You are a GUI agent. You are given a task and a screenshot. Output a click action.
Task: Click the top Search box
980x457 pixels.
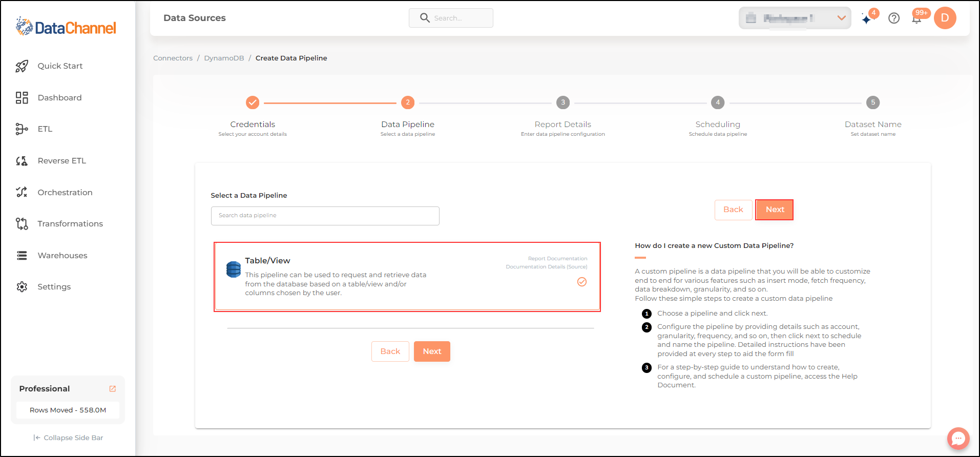[x=451, y=18]
